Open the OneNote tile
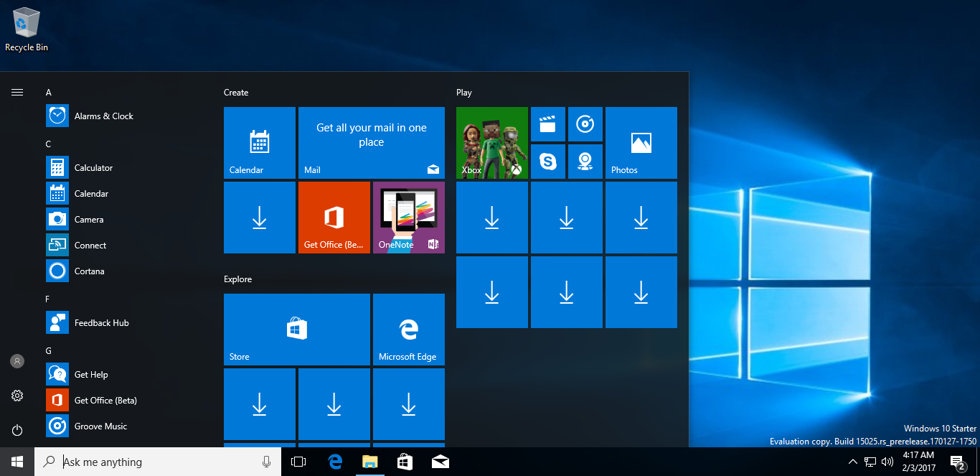Image resolution: width=980 pixels, height=476 pixels. [x=409, y=218]
